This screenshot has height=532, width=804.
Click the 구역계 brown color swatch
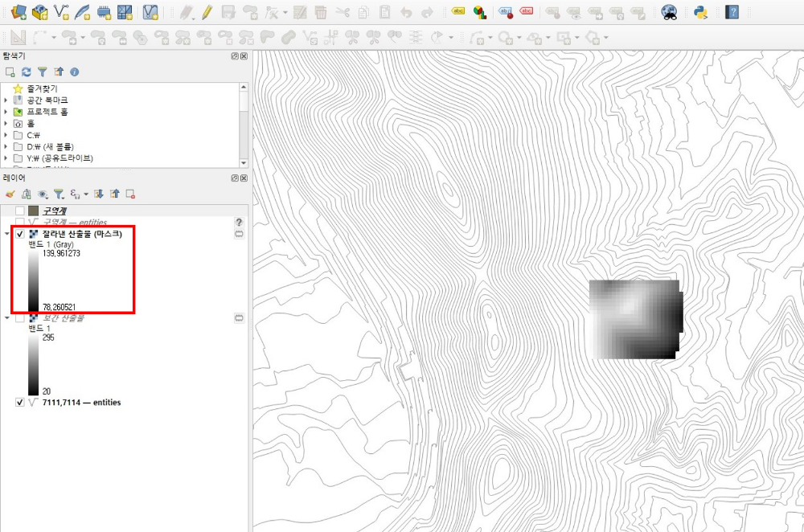click(33, 211)
